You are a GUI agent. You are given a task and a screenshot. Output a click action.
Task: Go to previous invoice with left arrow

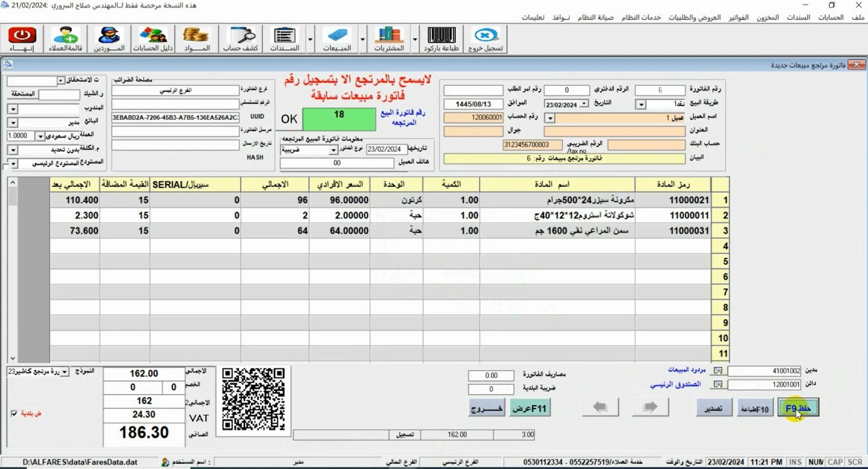click(600, 407)
